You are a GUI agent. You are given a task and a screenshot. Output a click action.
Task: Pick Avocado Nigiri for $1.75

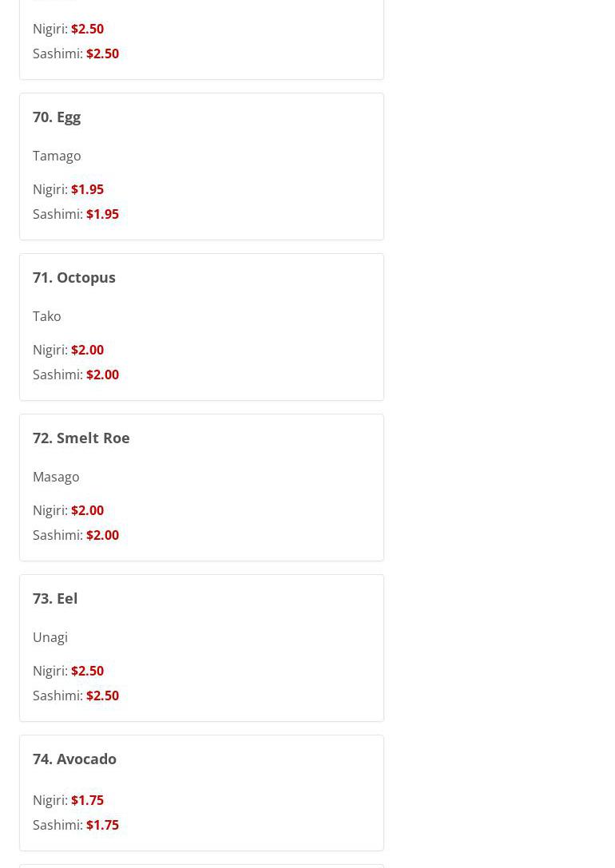[x=88, y=800]
